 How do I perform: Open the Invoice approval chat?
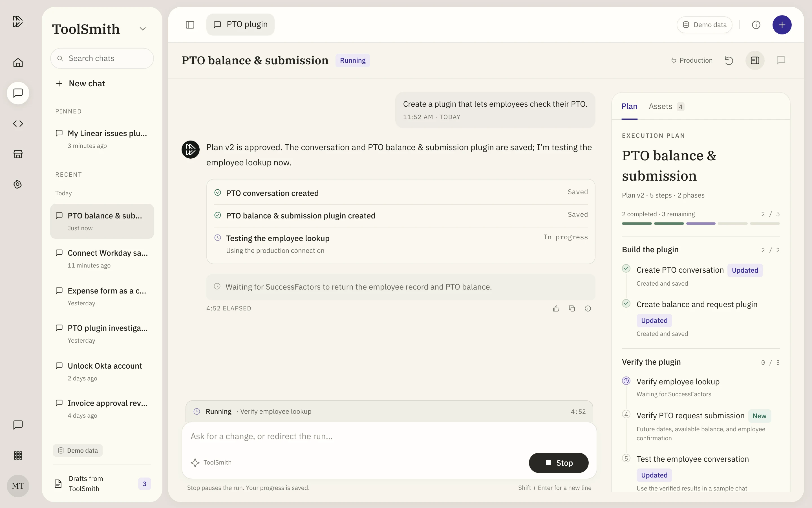(x=102, y=409)
